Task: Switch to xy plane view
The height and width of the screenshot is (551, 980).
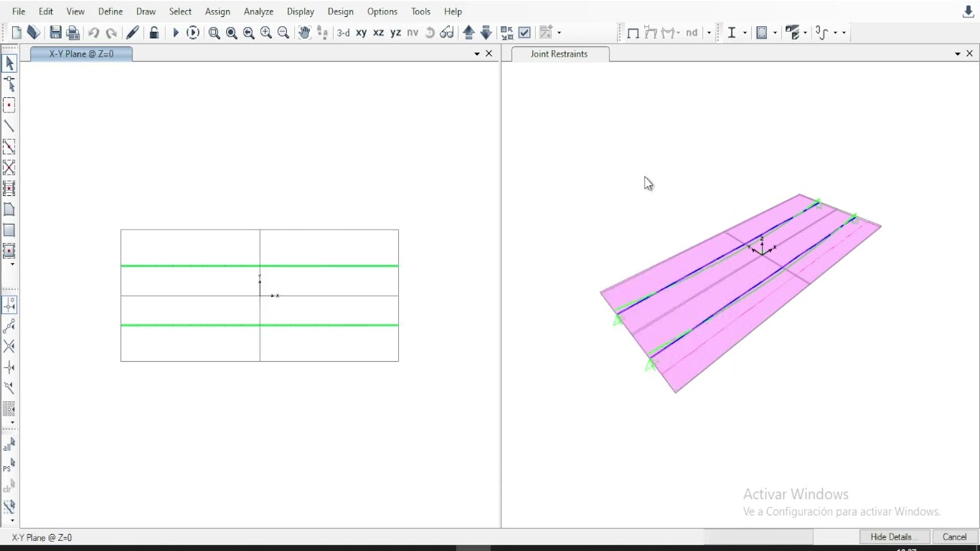Action: pyautogui.click(x=361, y=32)
